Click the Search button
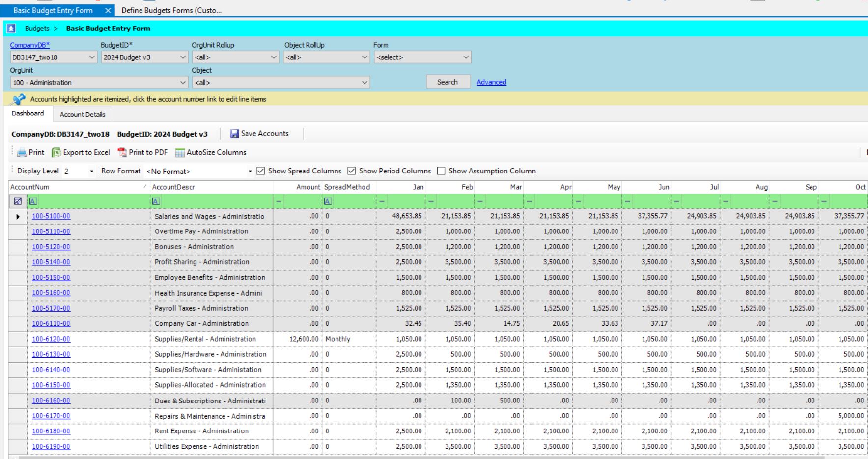The image size is (868, 459). (448, 82)
